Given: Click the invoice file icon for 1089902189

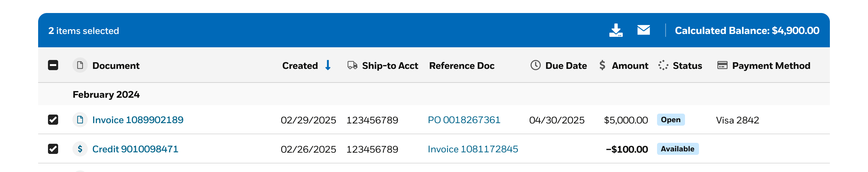Looking at the screenshot, I should point(80,120).
